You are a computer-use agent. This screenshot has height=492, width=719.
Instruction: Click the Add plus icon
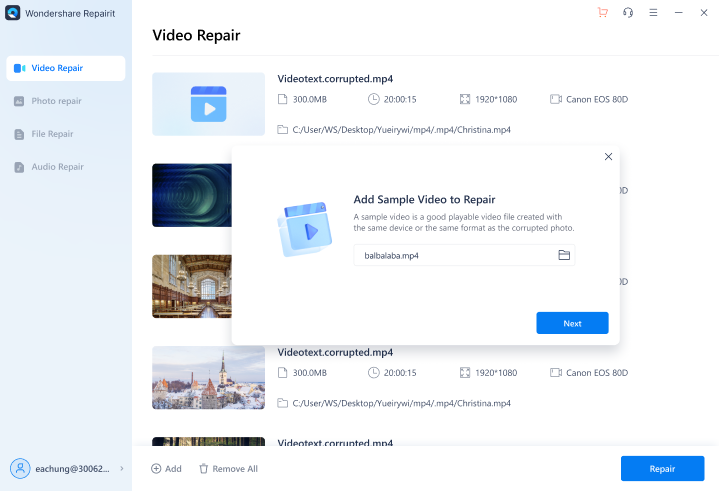click(156, 468)
